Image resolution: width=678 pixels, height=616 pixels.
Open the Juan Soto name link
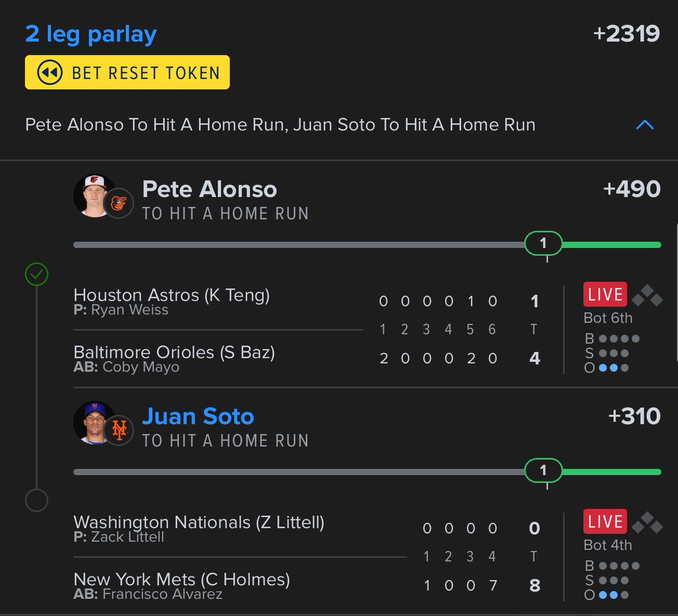[x=198, y=416]
